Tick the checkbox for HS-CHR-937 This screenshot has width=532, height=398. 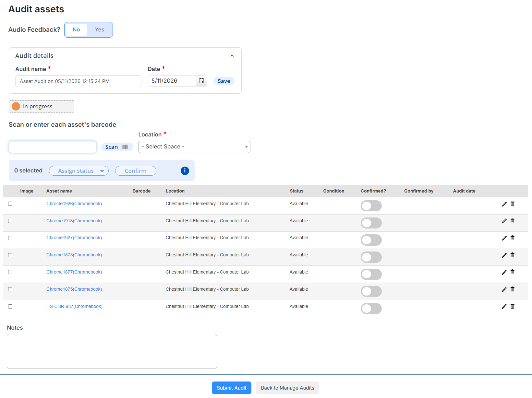pyautogui.click(x=10, y=307)
